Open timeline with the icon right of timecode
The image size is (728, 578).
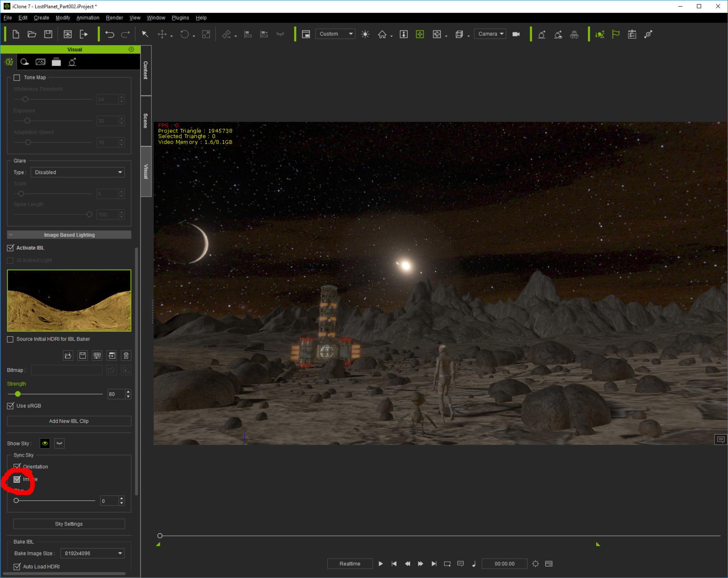pos(549,564)
